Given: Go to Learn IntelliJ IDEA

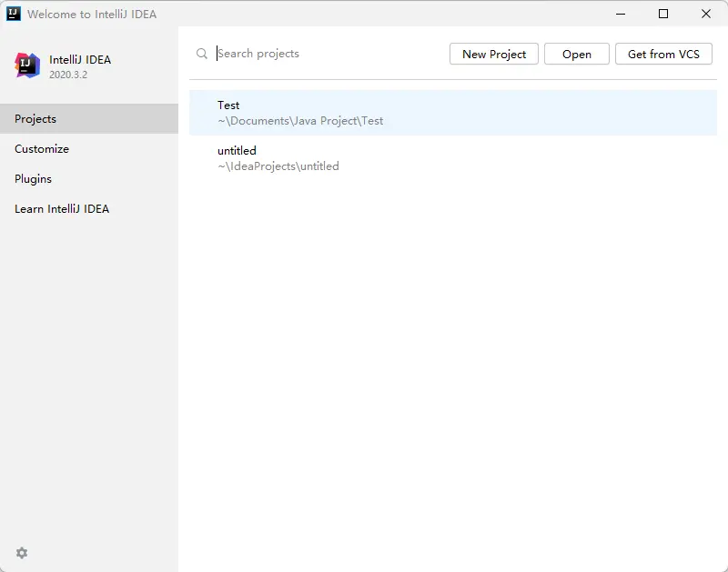Looking at the screenshot, I should coord(62,209).
